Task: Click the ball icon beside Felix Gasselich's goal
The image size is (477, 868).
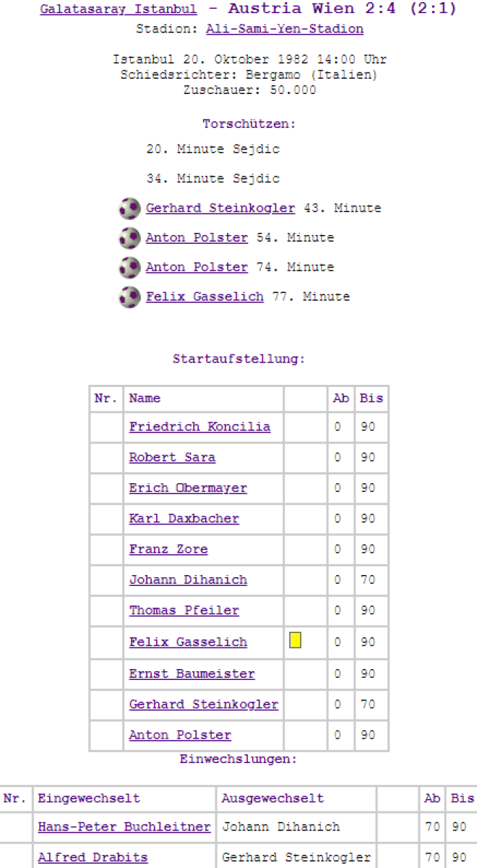Action: click(x=130, y=297)
